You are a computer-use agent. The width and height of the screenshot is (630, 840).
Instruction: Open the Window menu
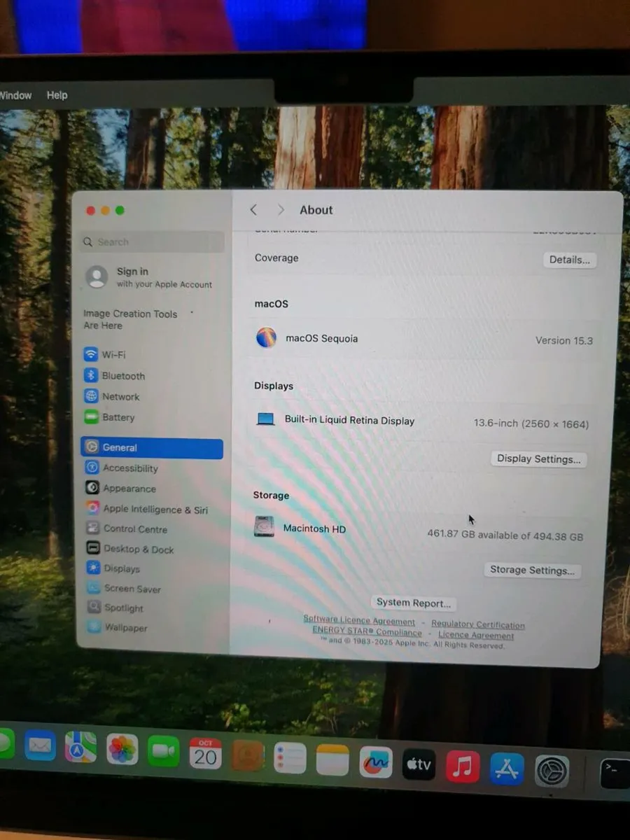click(15, 95)
